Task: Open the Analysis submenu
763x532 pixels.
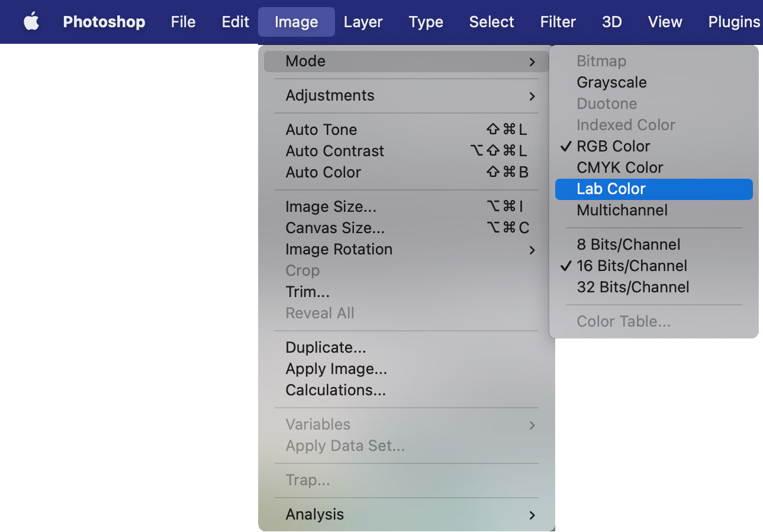Action: pos(406,514)
